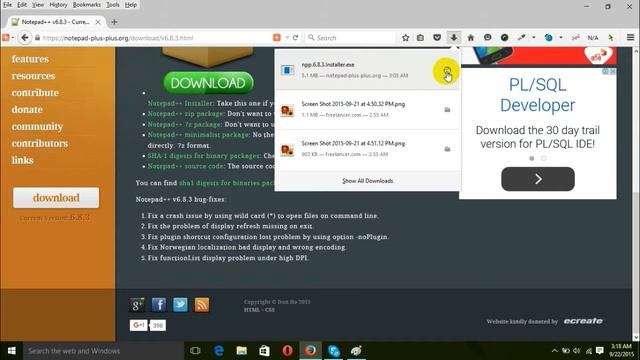
Task: Click the green DOWNLOAD button
Action: (x=208, y=83)
